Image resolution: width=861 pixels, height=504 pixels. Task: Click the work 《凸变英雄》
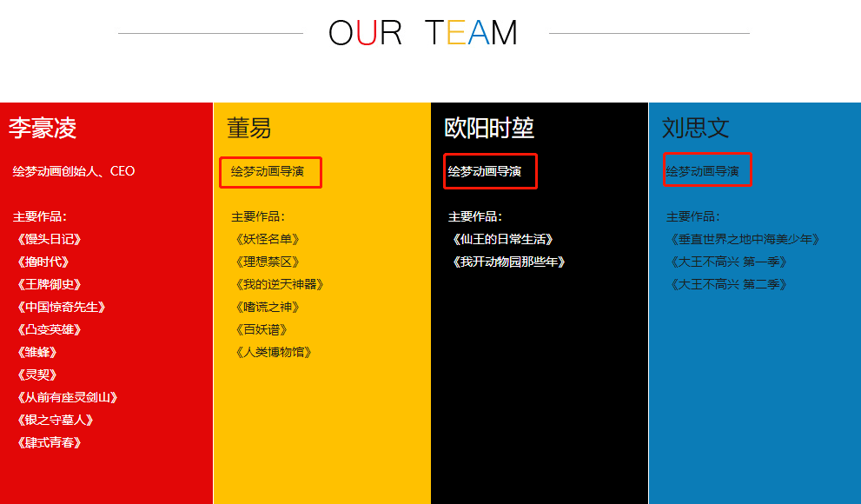50,329
